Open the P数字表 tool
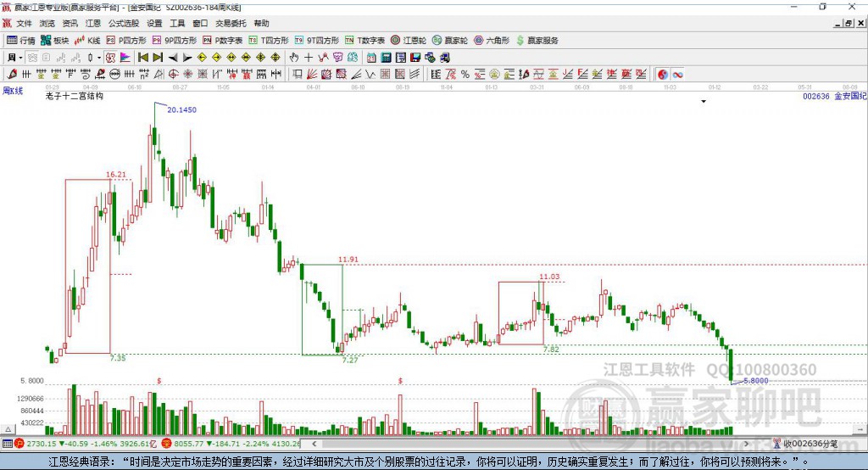 pos(223,41)
